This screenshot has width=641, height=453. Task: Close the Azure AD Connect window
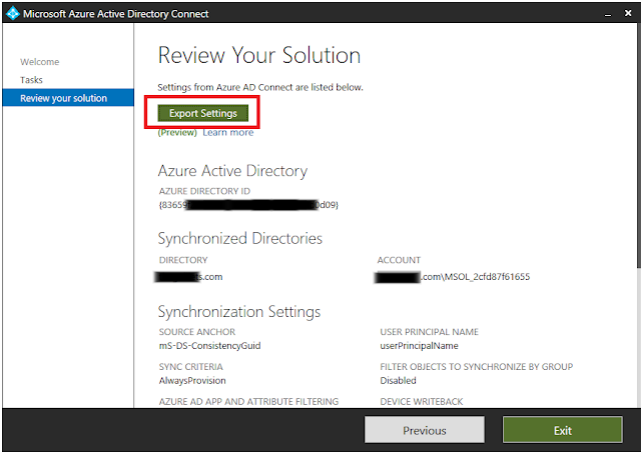point(628,13)
